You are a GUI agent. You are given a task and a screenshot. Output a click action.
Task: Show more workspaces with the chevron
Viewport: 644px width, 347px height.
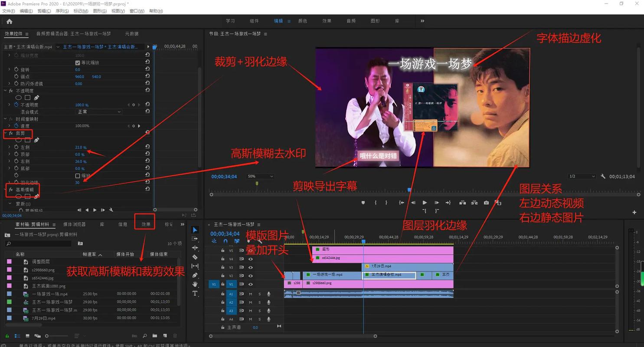pos(422,21)
